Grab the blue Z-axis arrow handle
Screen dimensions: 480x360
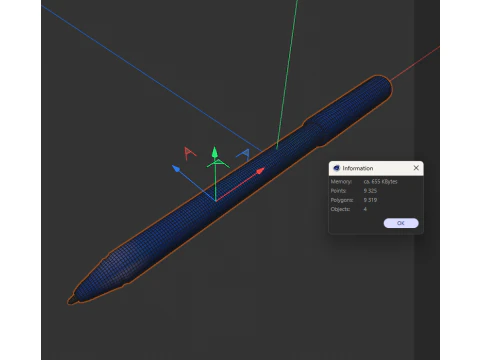(176, 169)
